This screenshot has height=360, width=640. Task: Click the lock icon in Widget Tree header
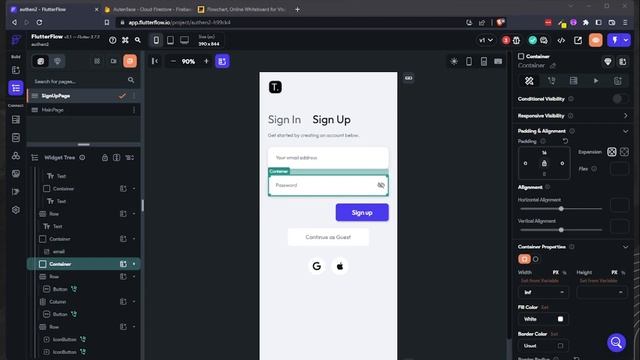(105, 158)
